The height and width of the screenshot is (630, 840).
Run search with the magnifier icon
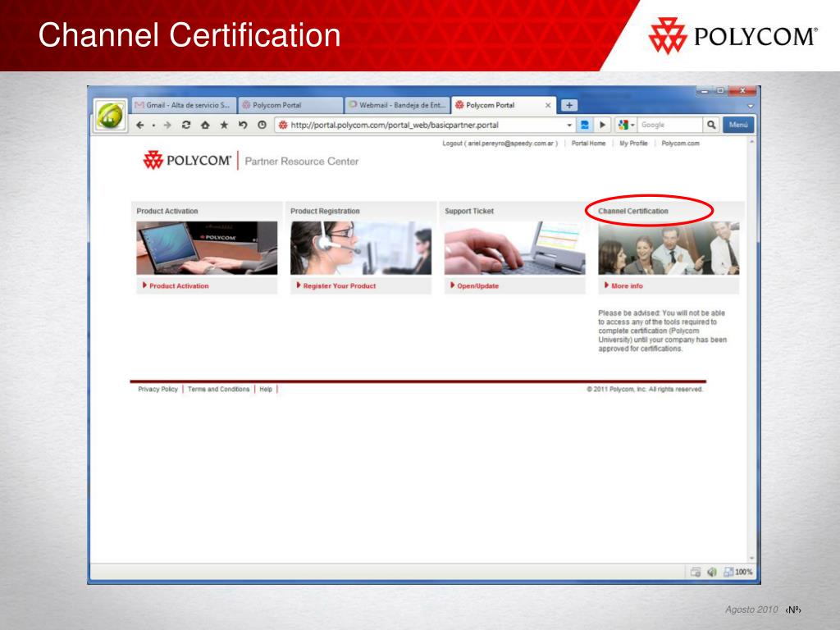click(711, 125)
